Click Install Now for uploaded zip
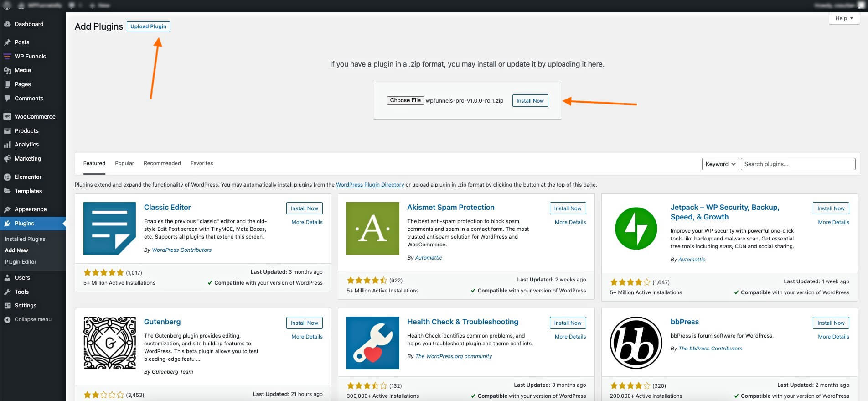This screenshot has height=401, width=868. (530, 101)
